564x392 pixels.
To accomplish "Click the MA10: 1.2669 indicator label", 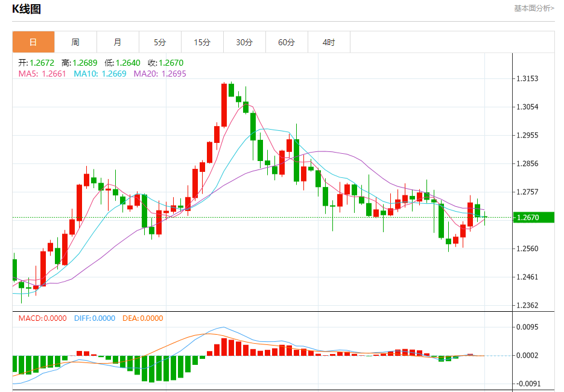I will coord(100,74).
